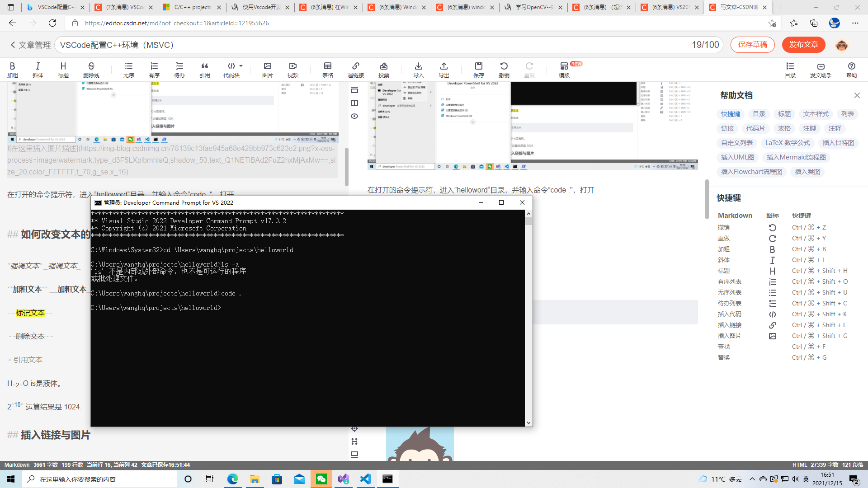The height and width of the screenshot is (488, 868).
Task: Select 文本样式 help tag
Action: (816, 114)
